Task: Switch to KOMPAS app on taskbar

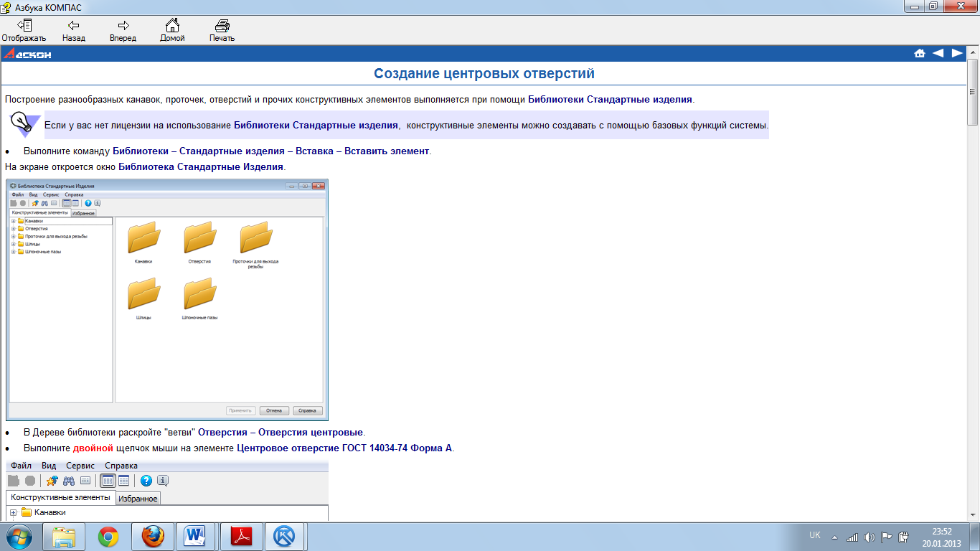Action: tap(286, 536)
